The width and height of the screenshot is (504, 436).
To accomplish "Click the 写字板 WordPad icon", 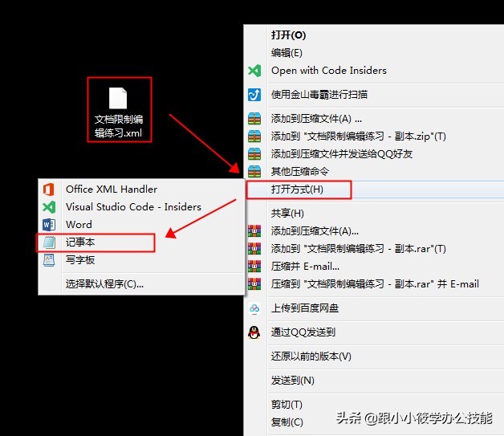I will click(x=48, y=260).
